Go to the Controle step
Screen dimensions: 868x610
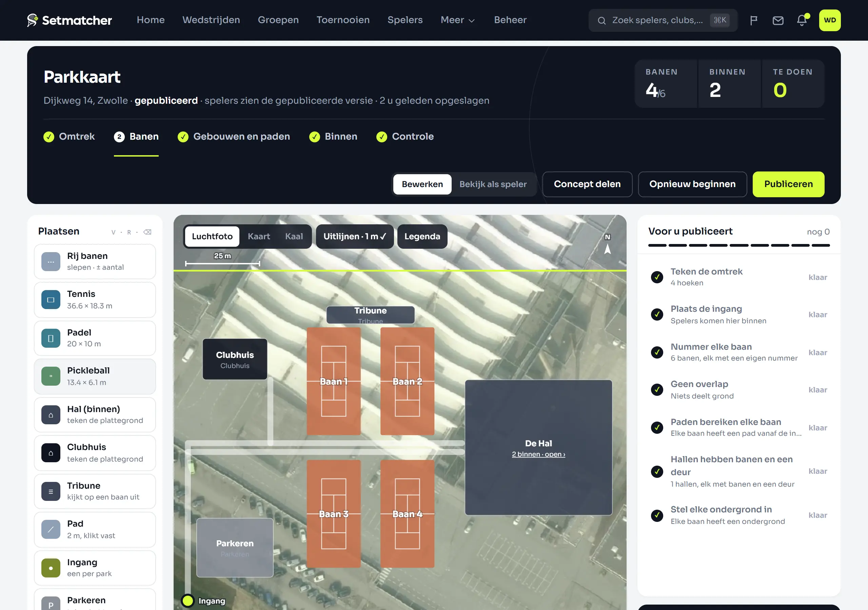coord(405,137)
